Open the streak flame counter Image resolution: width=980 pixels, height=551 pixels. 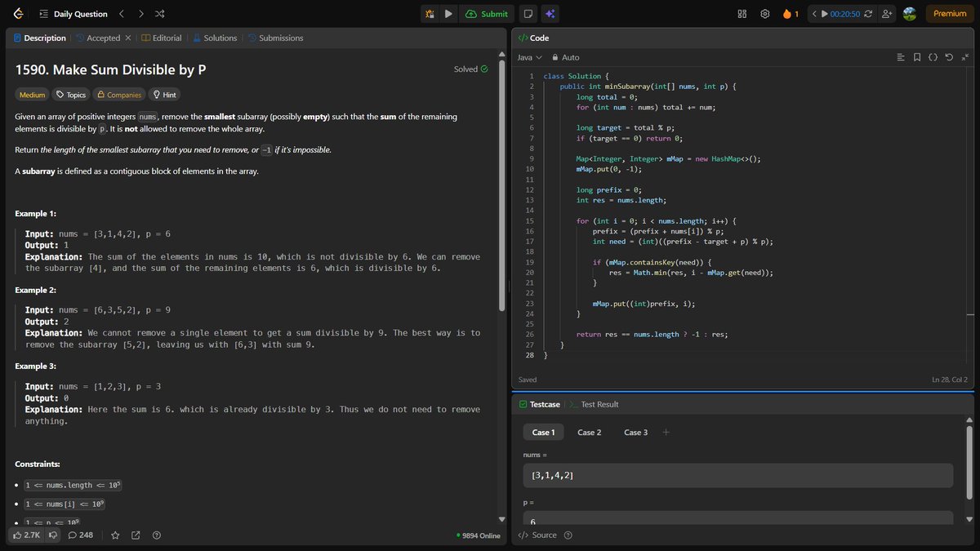pyautogui.click(x=788, y=13)
